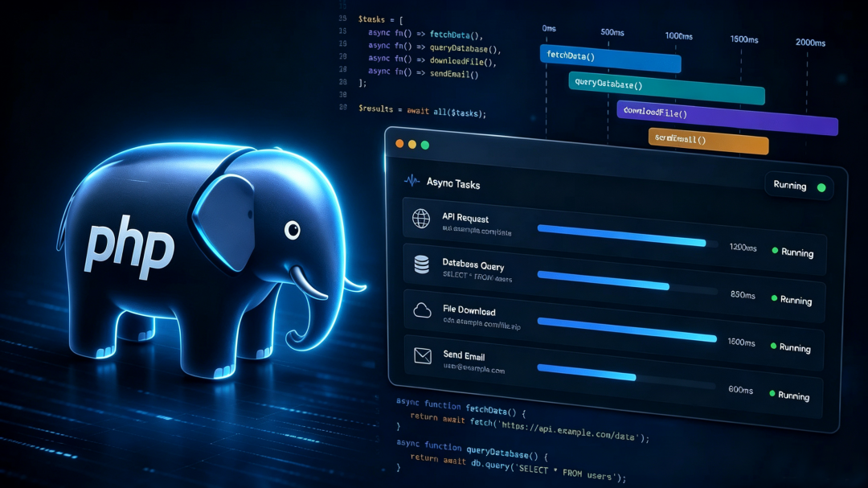The image size is (868, 488).
Task: Click the 'async function fetchData() {' code line
Action: click(461, 408)
